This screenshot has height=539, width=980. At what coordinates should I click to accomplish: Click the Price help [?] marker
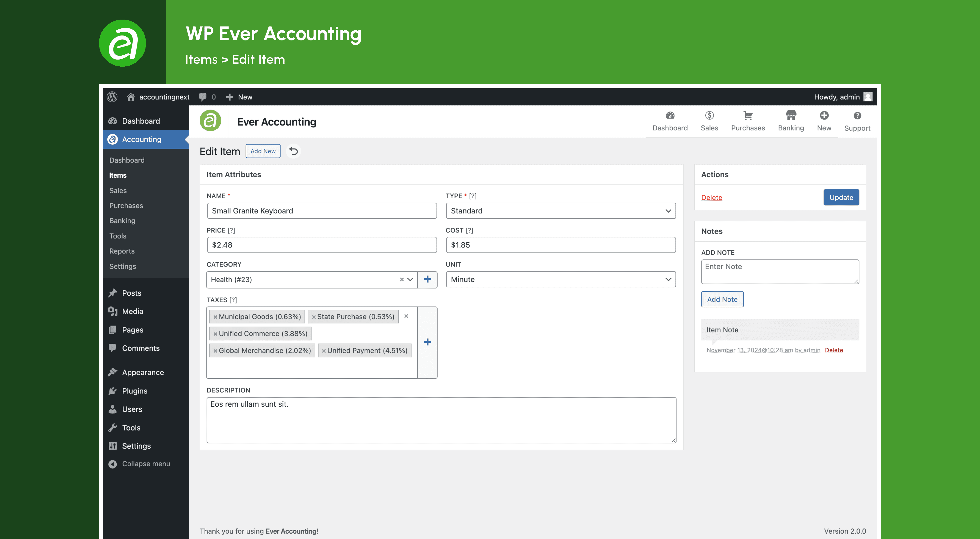tap(231, 230)
